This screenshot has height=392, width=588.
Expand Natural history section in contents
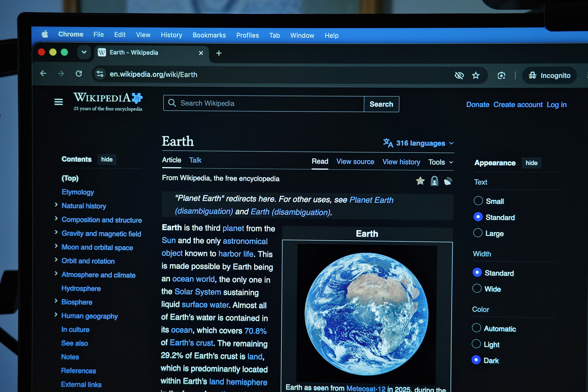pos(56,205)
